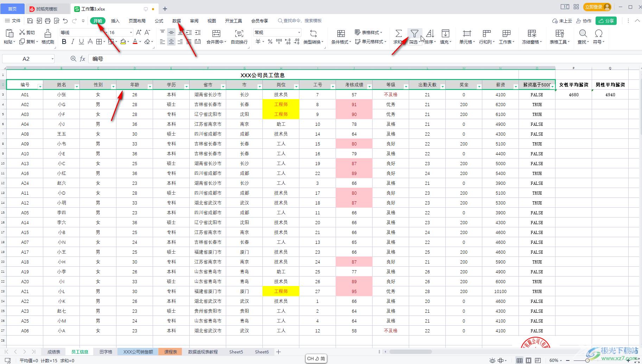The height and width of the screenshot is (364, 642).
Task: Add a new sheet with plus button
Action: tap(278, 352)
